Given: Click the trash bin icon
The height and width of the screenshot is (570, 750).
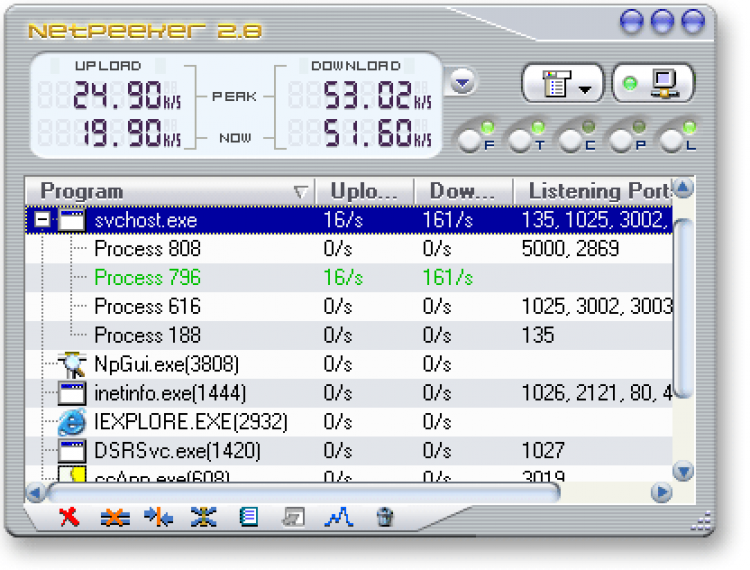Looking at the screenshot, I should coord(385,517).
